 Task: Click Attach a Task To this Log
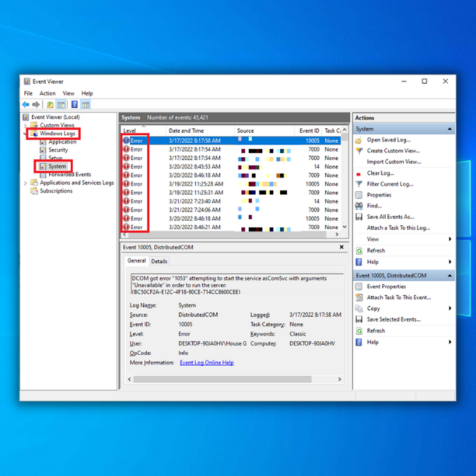click(x=399, y=228)
